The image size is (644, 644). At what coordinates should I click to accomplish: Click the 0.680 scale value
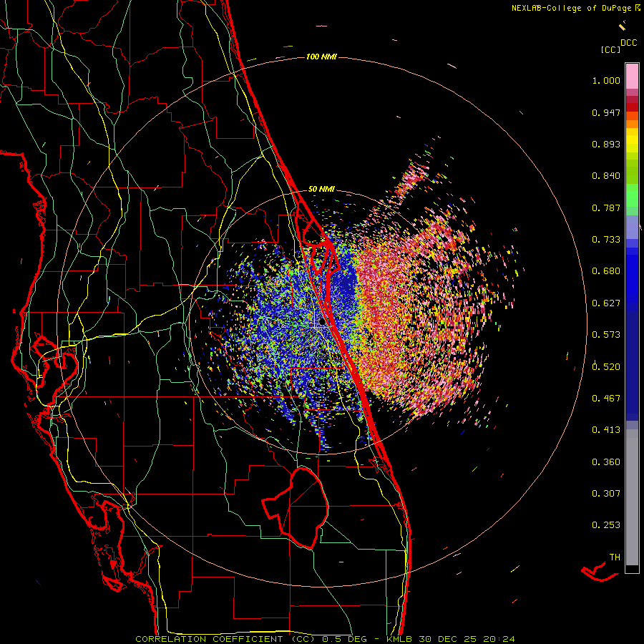coord(606,271)
